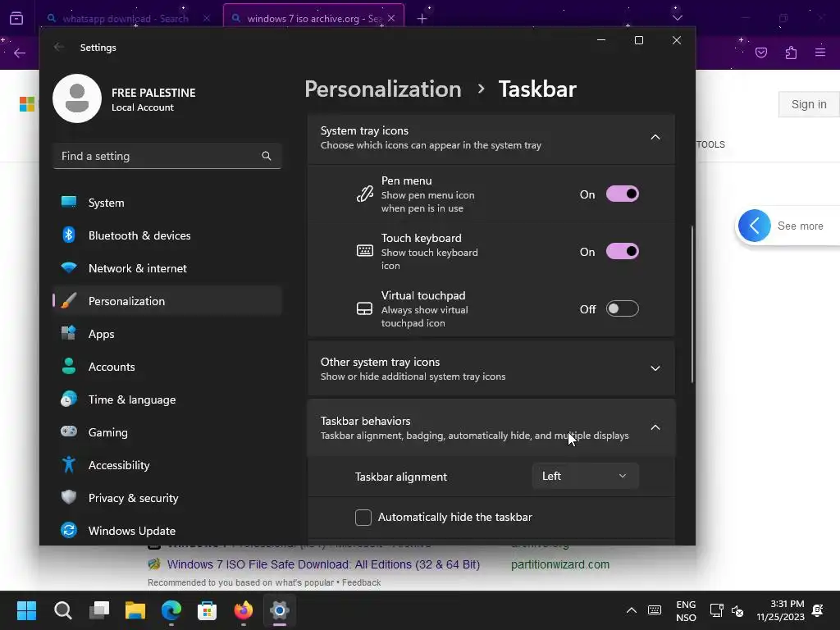Open Taskbar alignment dropdown
The height and width of the screenshot is (630, 840).
tap(586, 476)
